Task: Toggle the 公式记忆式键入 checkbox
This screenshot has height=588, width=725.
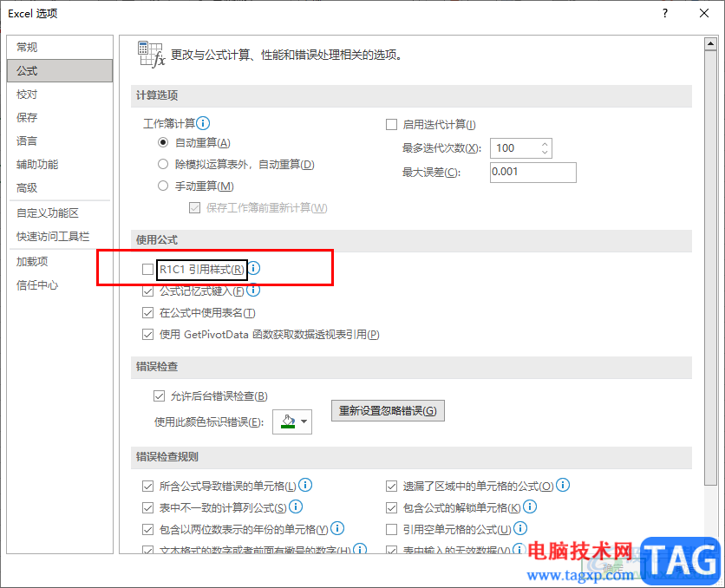Action: tap(148, 291)
